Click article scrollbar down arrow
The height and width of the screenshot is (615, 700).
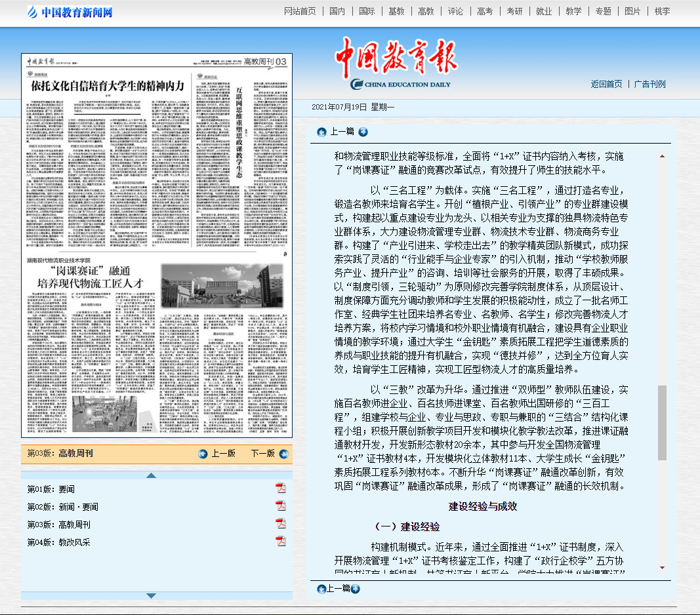tap(663, 568)
